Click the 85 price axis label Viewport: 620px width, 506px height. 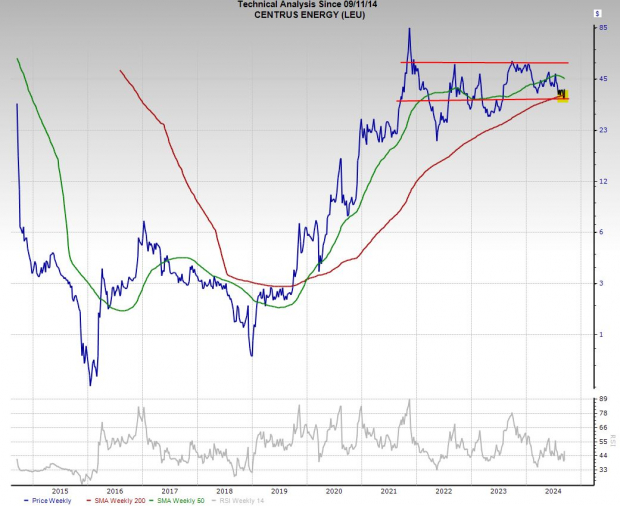[603, 28]
